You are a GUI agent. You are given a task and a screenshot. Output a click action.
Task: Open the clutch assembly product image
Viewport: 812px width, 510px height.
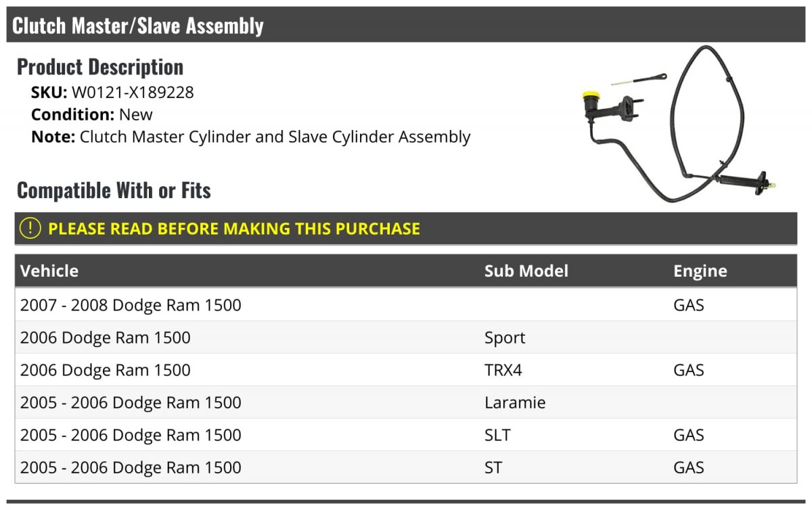point(680,124)
